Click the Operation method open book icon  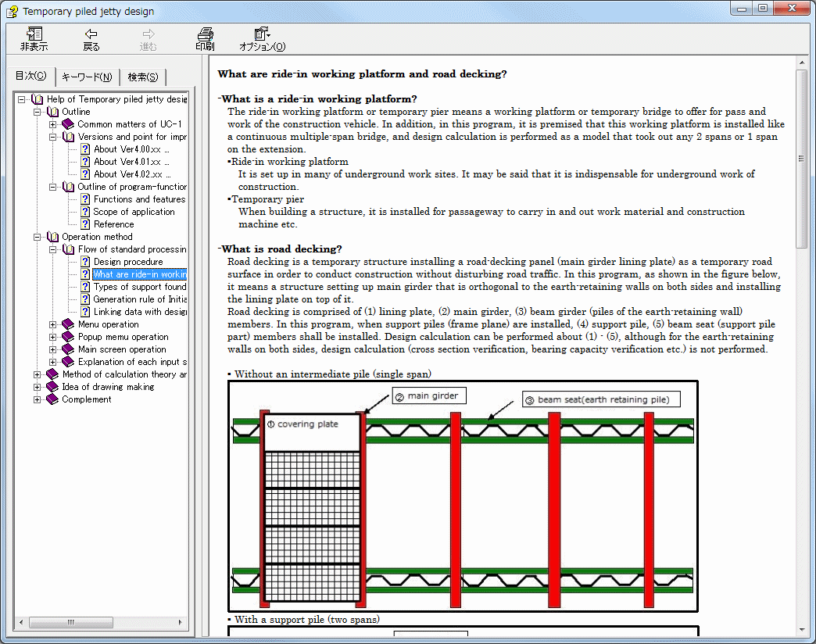52,237
